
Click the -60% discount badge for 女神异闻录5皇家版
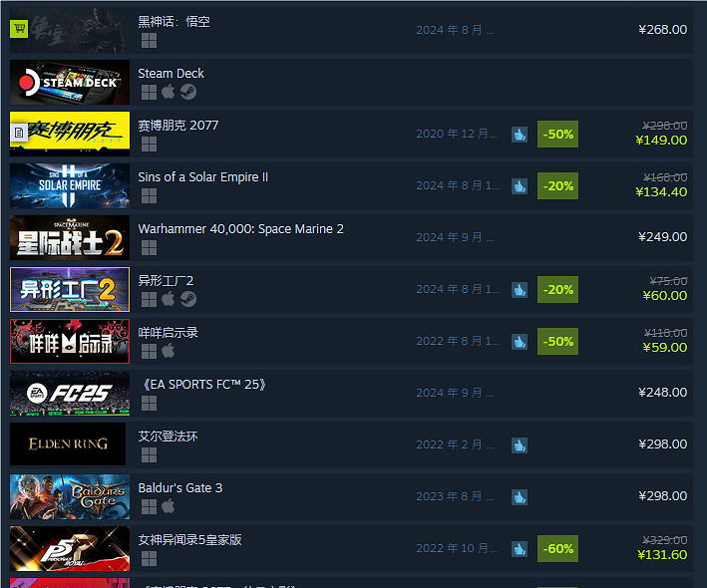[557, 549]
